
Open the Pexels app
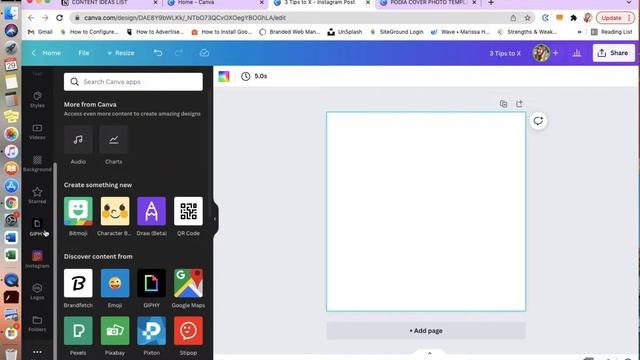pos(78,331)
